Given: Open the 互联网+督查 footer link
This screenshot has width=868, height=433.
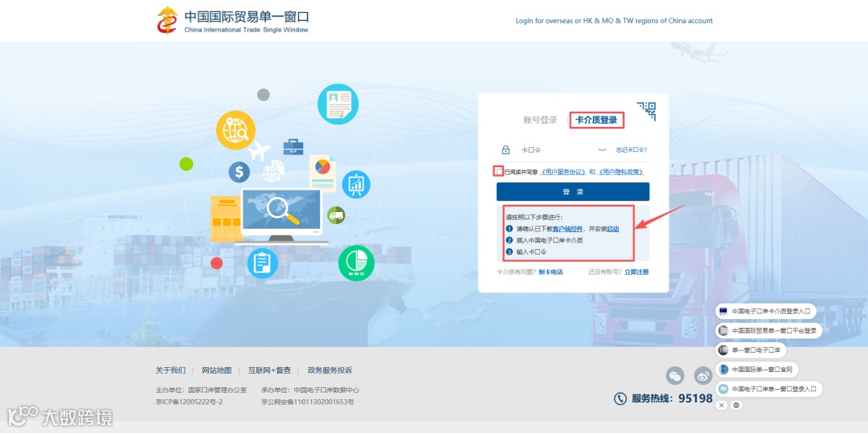Looking at the screenshot, I should pyautogui.click(x=269, y=370).
